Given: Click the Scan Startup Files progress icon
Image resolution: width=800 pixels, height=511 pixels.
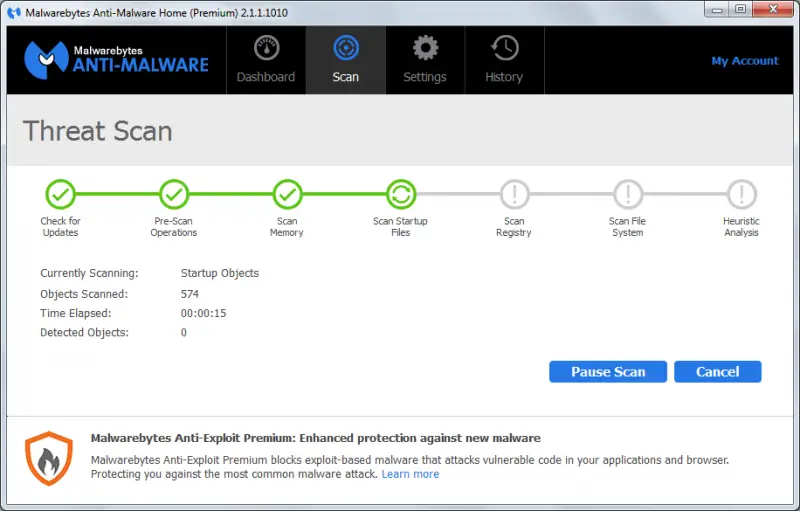Looking at the screenshot, I should point(401,194).
